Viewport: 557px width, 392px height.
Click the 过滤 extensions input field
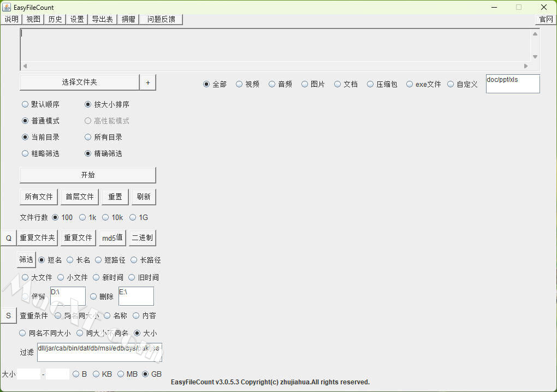[99, 353]
